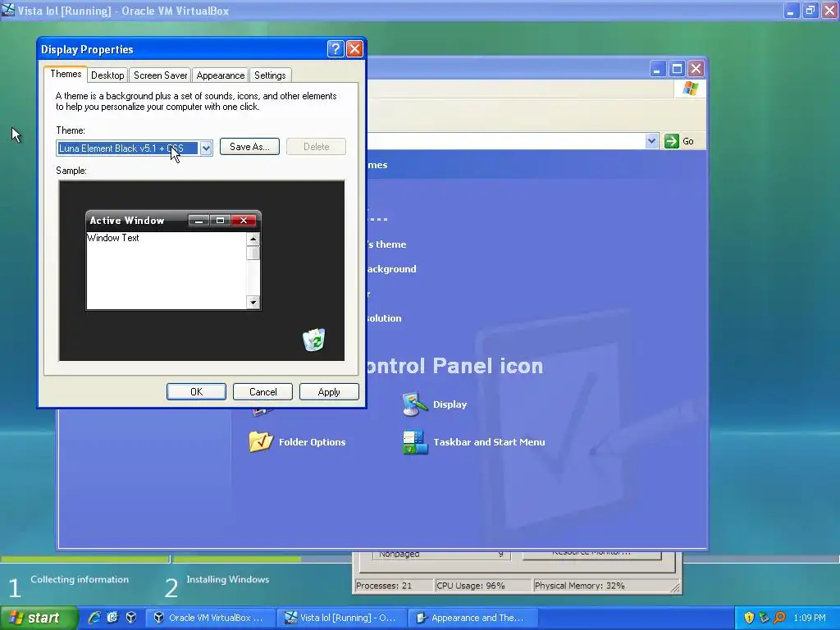Viewport: 840px width, 630px height.
Task: Select the Luna Element Black theme combo box
Action: 135,148
